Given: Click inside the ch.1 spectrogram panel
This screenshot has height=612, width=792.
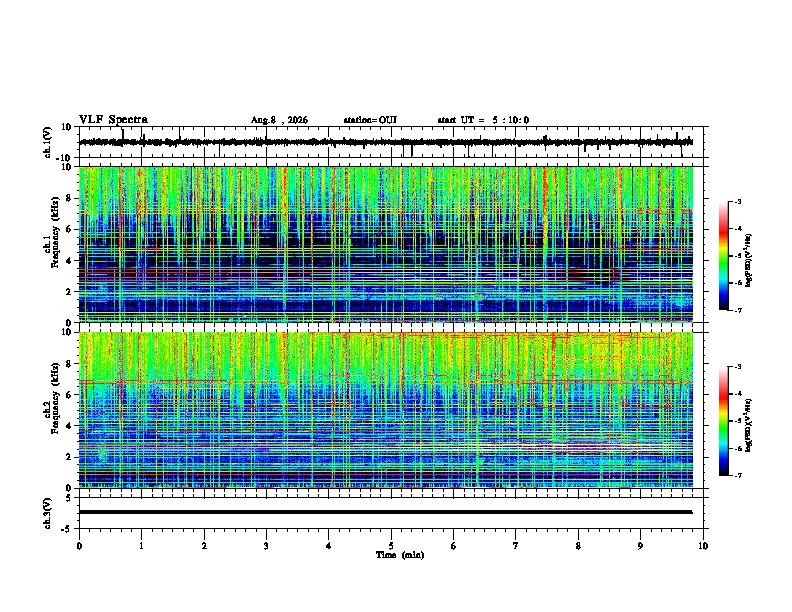Looking at the screenshot, I should (386, 244).
